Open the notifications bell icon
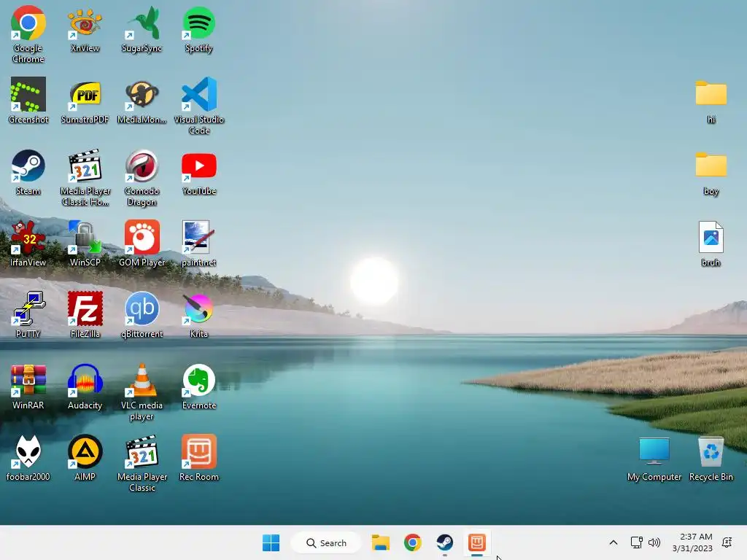This screenshot has height=560, width=747. (x=727, y=542)
